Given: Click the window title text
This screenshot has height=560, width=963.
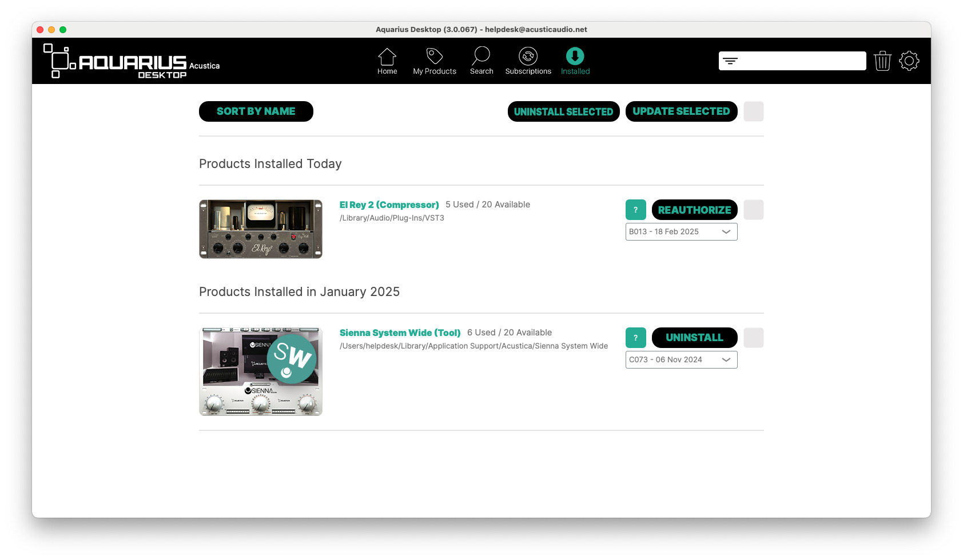Looking at the screenshot, I should click(x=481, y=30).
